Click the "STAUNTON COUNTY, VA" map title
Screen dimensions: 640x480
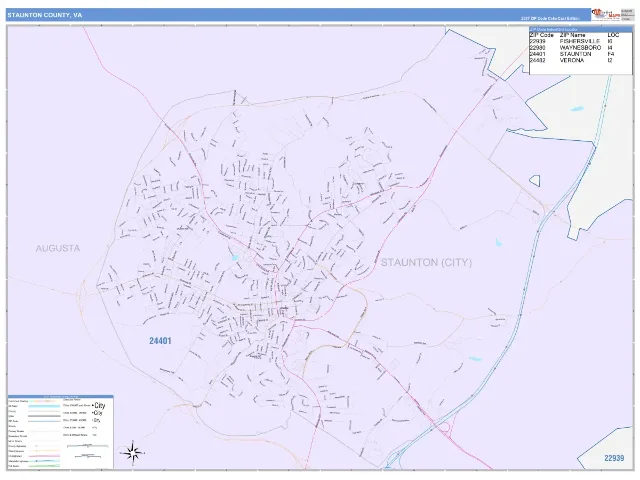pos(44,15)
